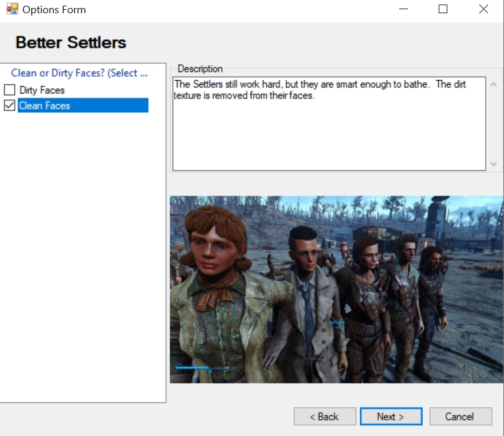This screenshot has height=436, width=504.
Task: Cancel the Better Settlers installer
Action: point(460,417)
